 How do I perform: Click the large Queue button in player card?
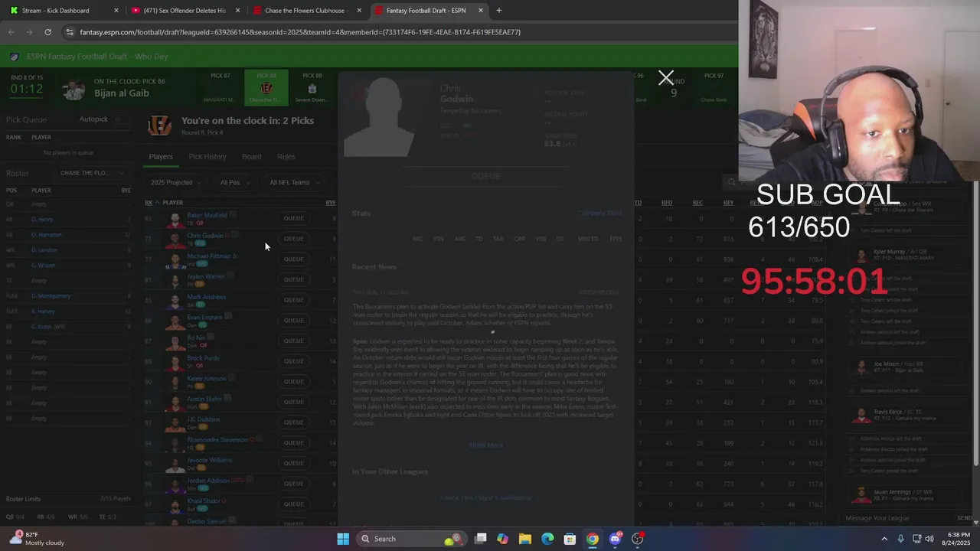tap(486, 176)
